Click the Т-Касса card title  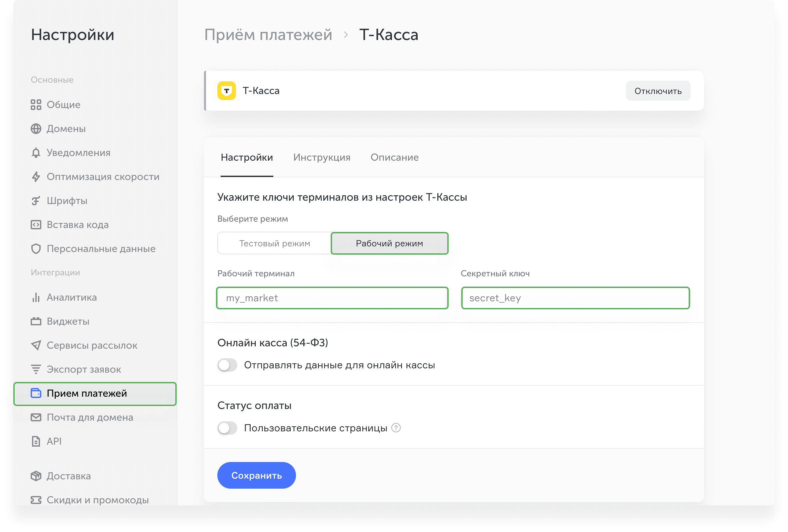point(261,91)
